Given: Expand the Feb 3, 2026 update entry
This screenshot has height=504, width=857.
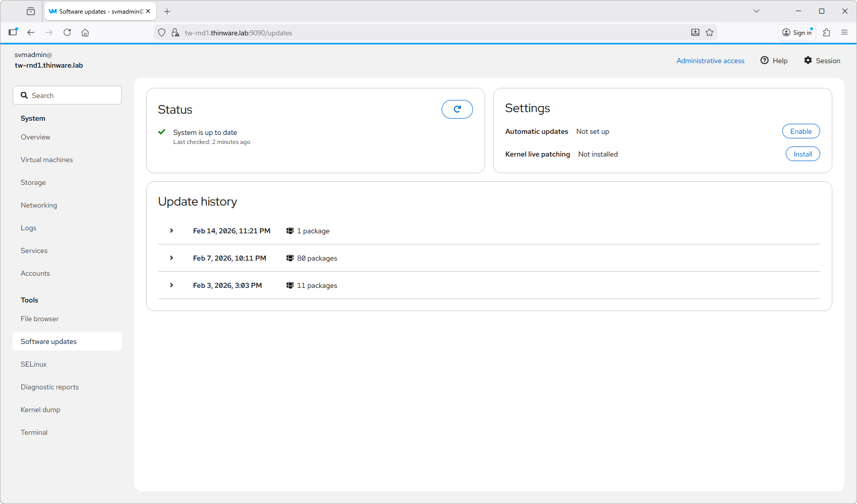Looking at the screenshot, I should 172,285.
